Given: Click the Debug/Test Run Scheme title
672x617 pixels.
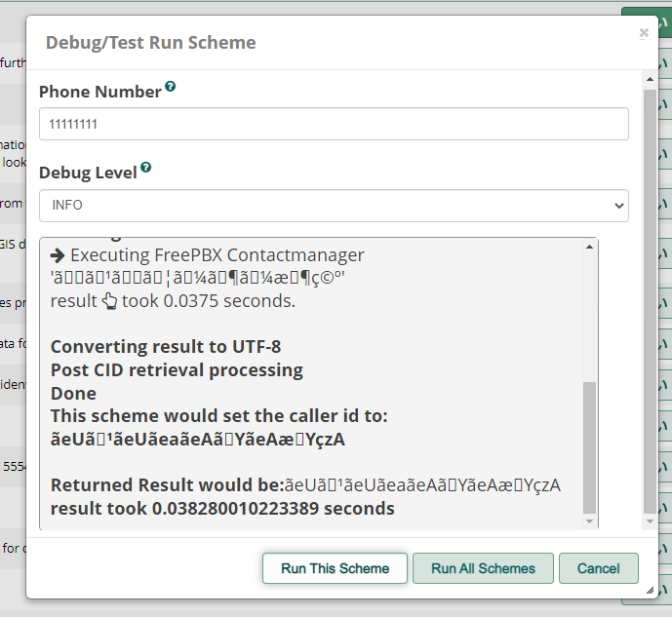Looking at the screenshot, I should point(151,42).
